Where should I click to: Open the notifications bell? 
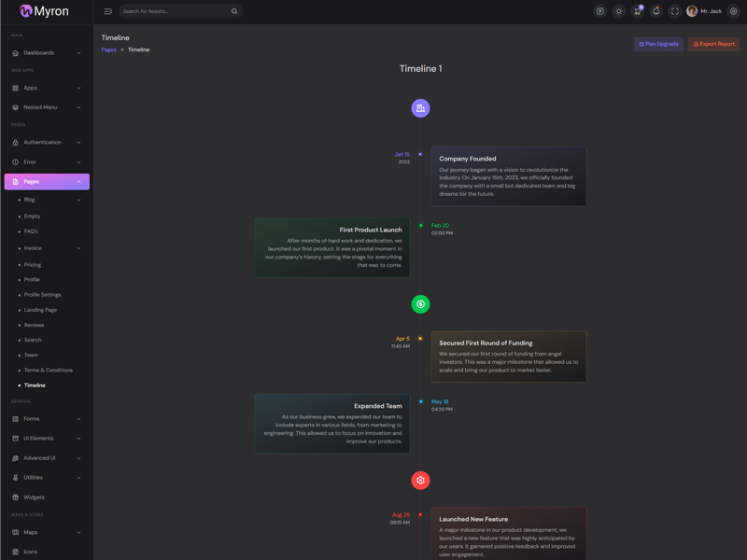(655, 11)
